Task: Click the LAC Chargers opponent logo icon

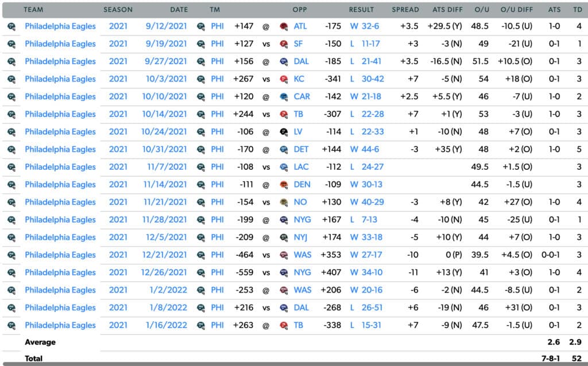Action: (284, 167)
